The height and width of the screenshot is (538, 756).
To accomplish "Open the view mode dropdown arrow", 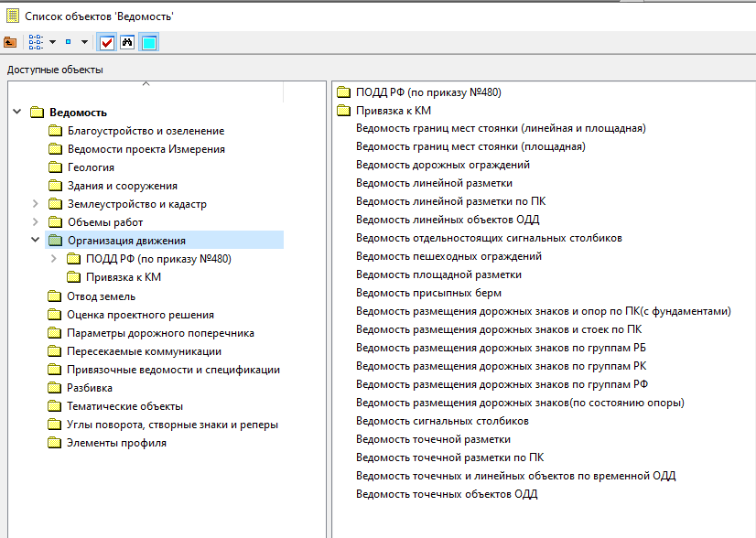I will (x=52, y=42).
